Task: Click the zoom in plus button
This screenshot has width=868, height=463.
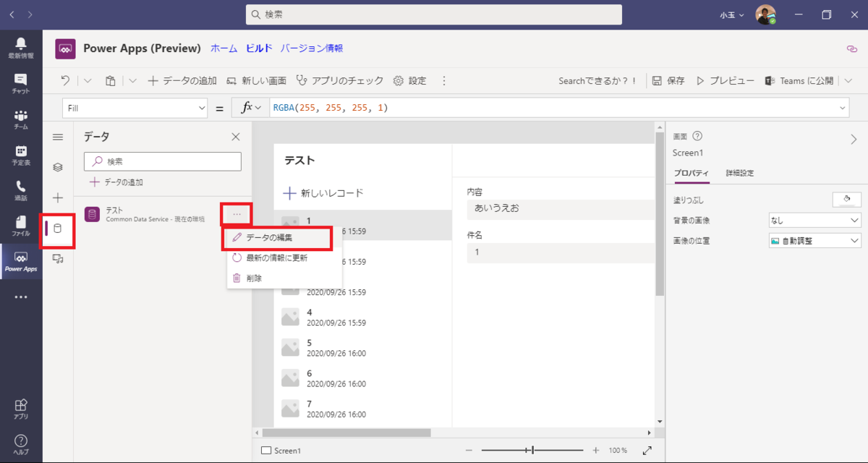Action: 595,450
